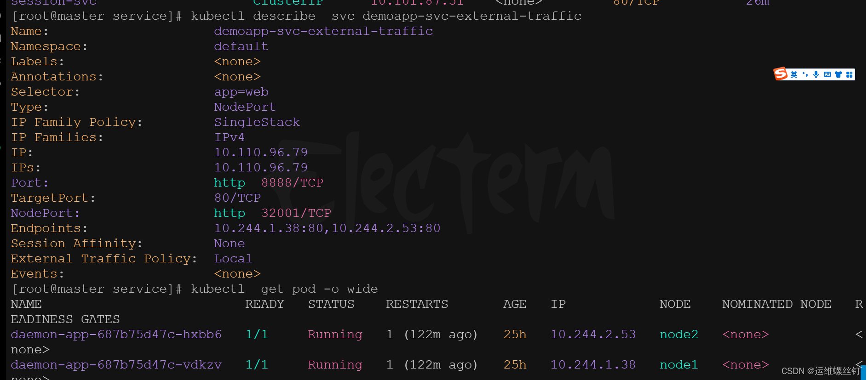Click '1/1' ready count of pod hxbb6

(257, 335)
